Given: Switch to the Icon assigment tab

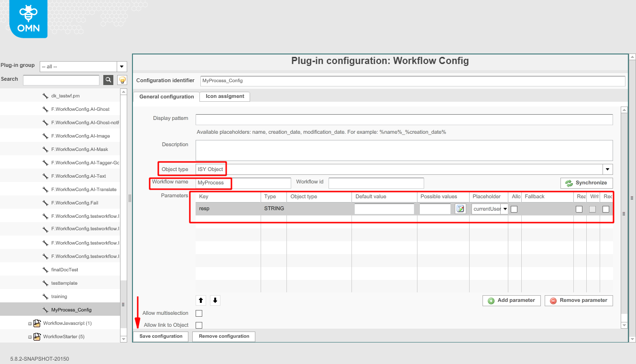Looking at the screenshot, I should point(225,96).
